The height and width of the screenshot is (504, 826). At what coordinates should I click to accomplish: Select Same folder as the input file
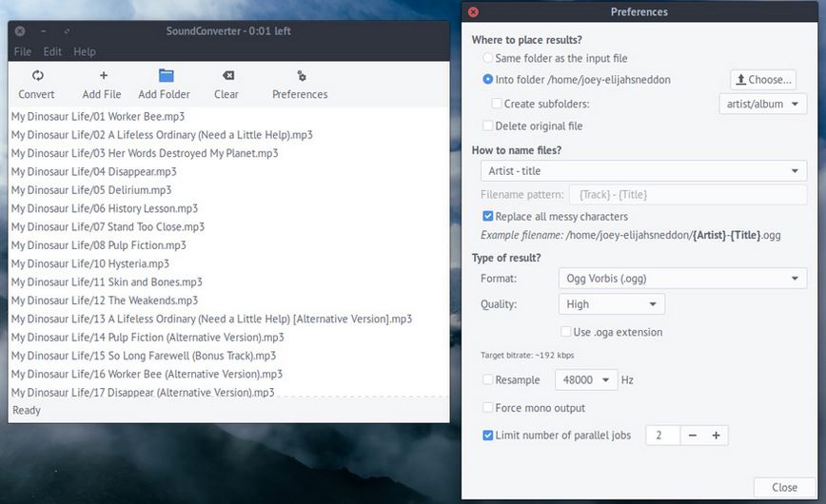point(488,59)
